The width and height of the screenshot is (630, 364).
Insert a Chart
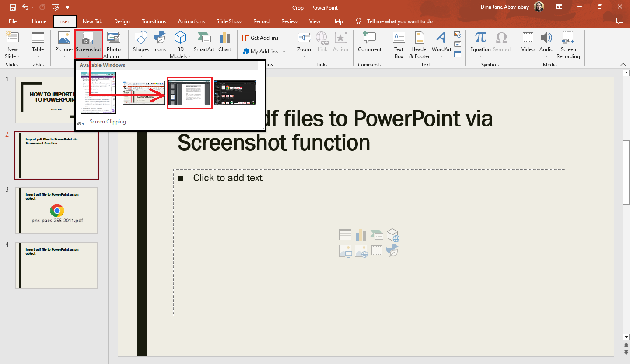(224, 42)
